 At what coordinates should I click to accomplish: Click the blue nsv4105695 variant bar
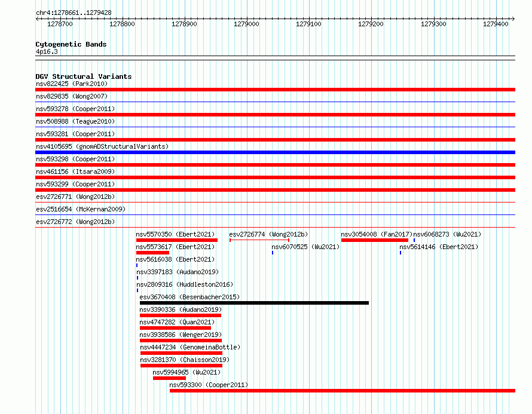tap(275, 152)
